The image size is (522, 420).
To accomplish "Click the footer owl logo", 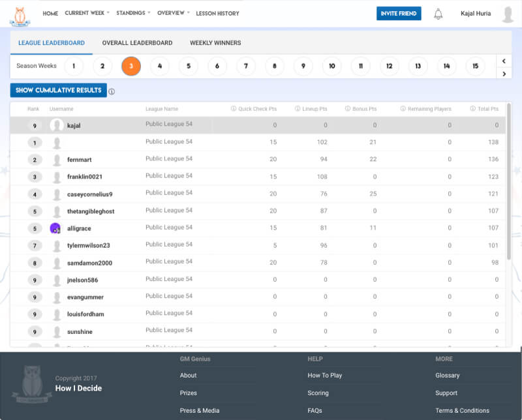I will pos(32,384).
